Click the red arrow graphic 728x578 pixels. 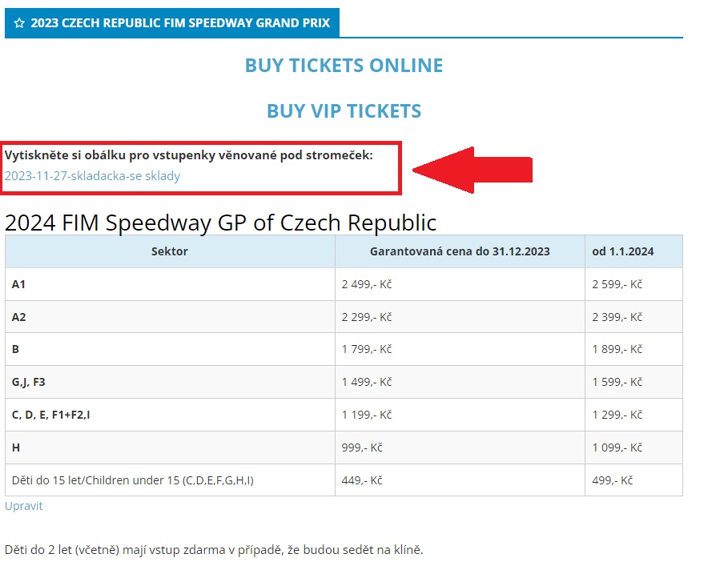click(x=473, y=169)
